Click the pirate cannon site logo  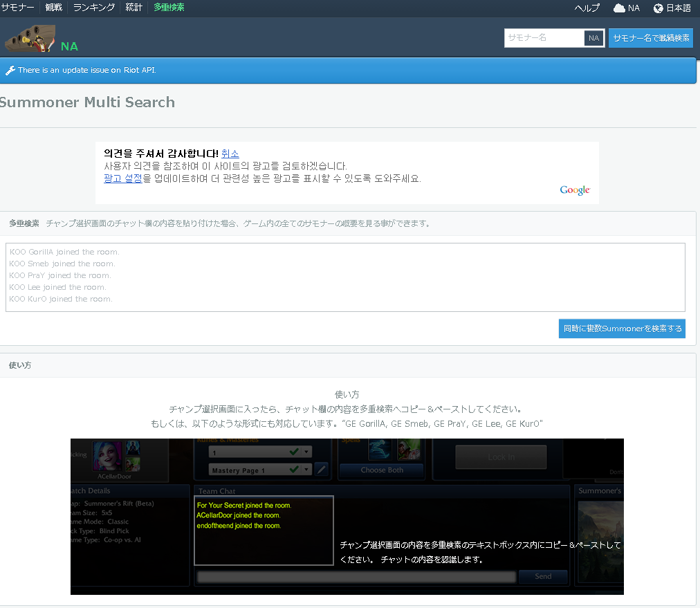(x=30, y=39)
